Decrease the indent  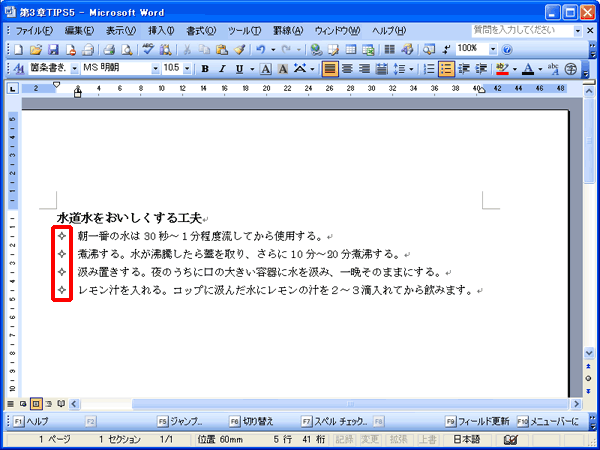tap(464, 69)
